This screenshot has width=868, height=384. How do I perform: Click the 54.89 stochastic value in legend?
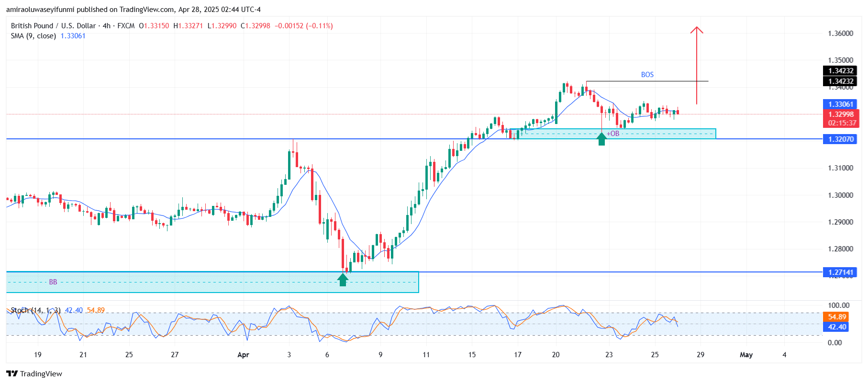coord(96,310)
